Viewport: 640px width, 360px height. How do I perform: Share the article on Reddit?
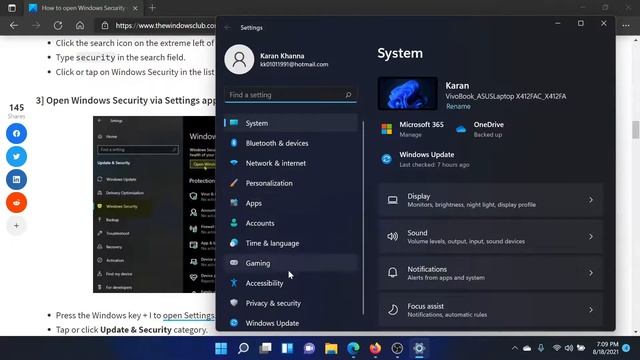pos(16,202)
